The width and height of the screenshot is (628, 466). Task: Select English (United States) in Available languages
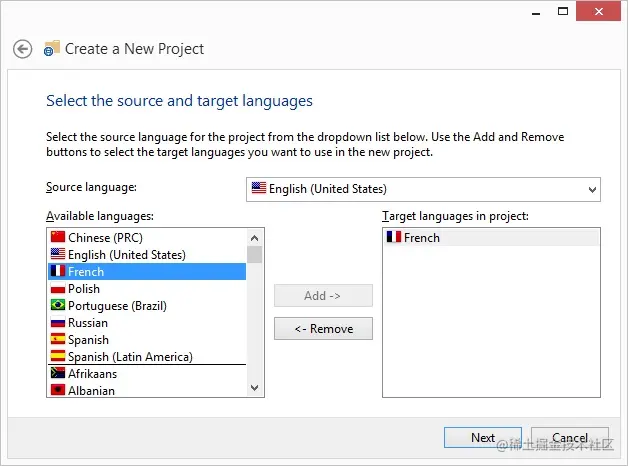coord(147,255)
